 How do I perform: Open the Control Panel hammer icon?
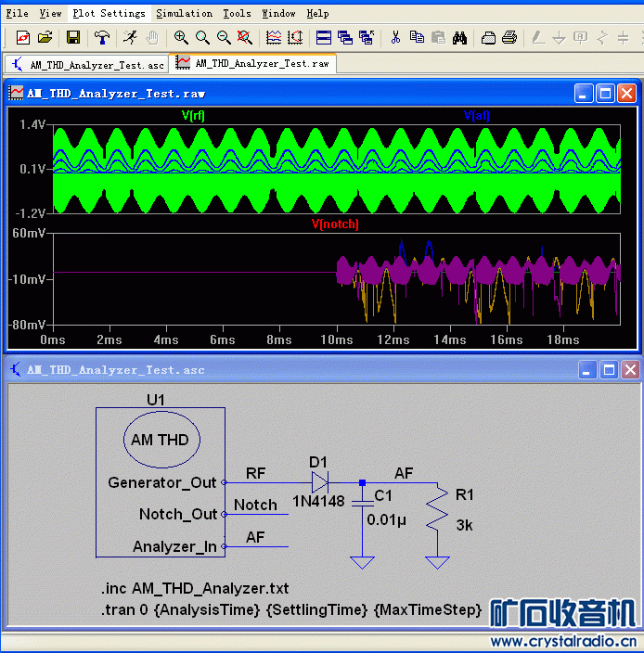click(102, 38)
